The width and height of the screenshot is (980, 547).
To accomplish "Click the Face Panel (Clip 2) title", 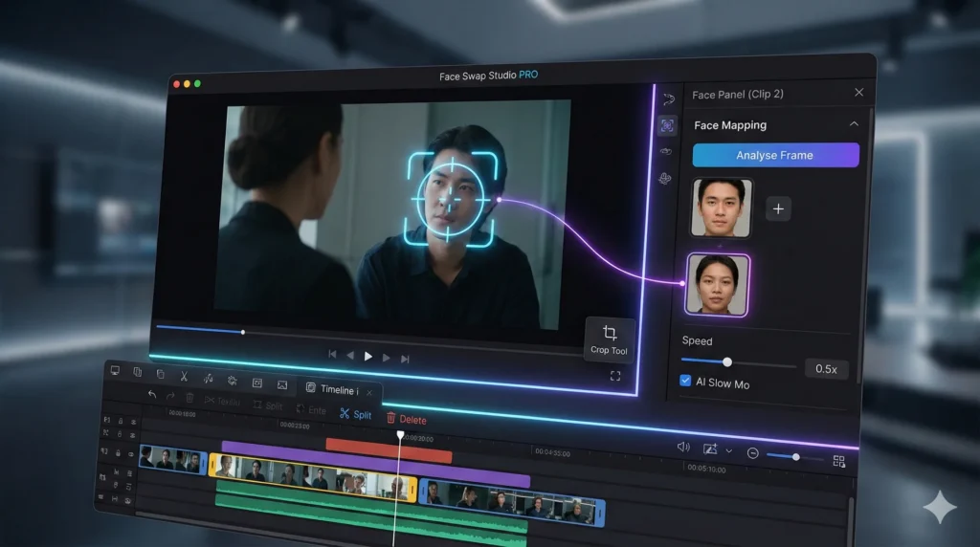I will [738, 95].
